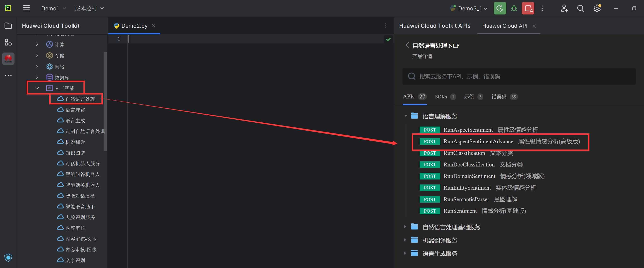Click the red Stop button

528,8
